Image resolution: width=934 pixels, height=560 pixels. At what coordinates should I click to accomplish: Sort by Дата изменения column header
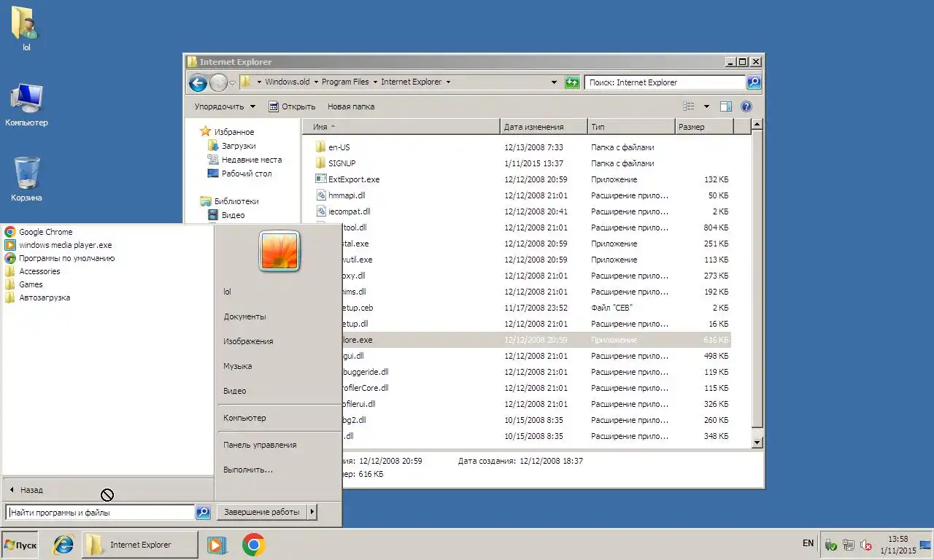(544, 127)
